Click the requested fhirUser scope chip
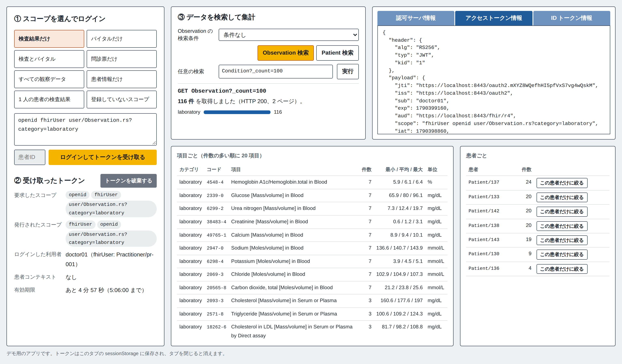Viewport: 622px width, 364px height. coord(106,195)
